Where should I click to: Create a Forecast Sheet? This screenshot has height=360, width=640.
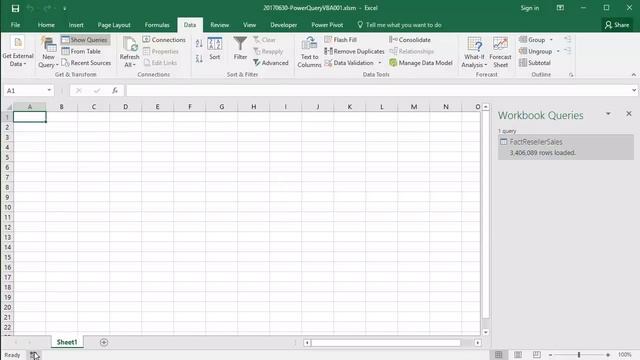click(x=500, y=52)
